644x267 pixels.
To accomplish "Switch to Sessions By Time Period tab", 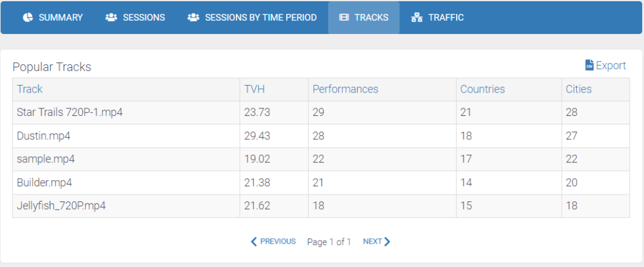I will pos(252,18).
